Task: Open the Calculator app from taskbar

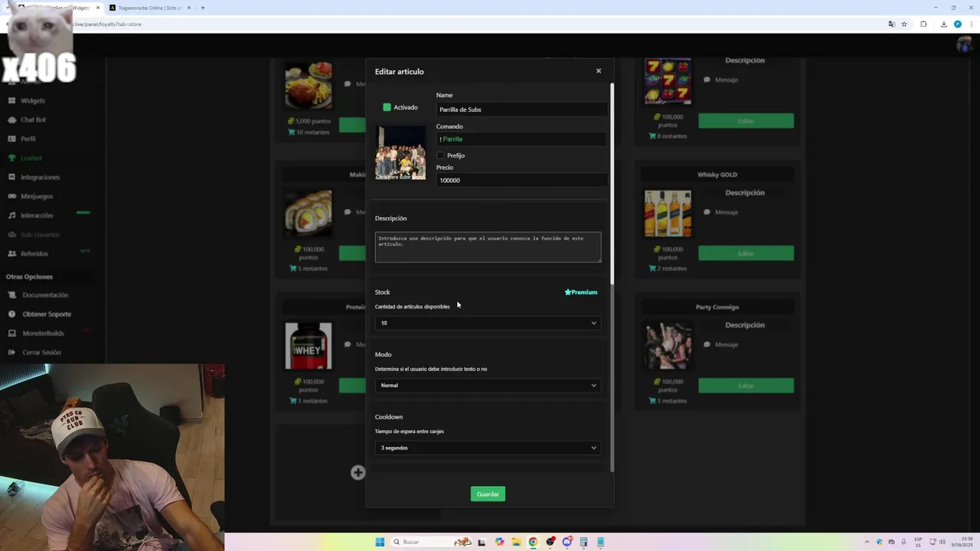Action: click(583, 542)
